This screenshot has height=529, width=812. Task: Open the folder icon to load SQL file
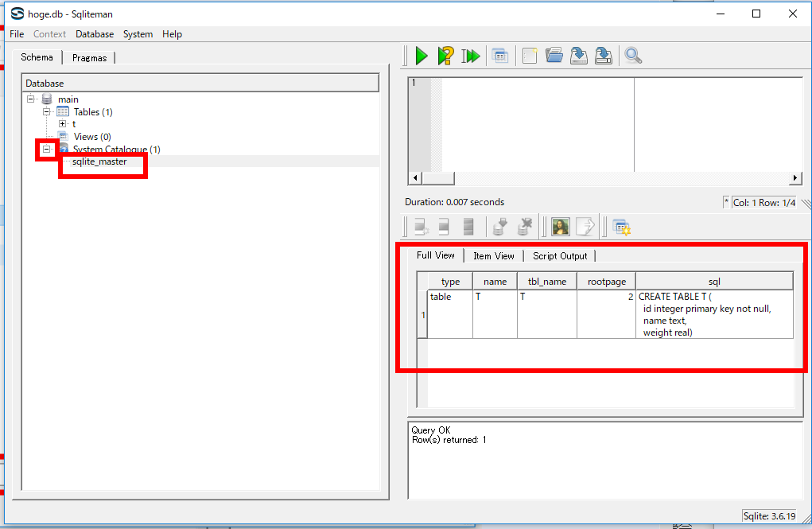554,56
